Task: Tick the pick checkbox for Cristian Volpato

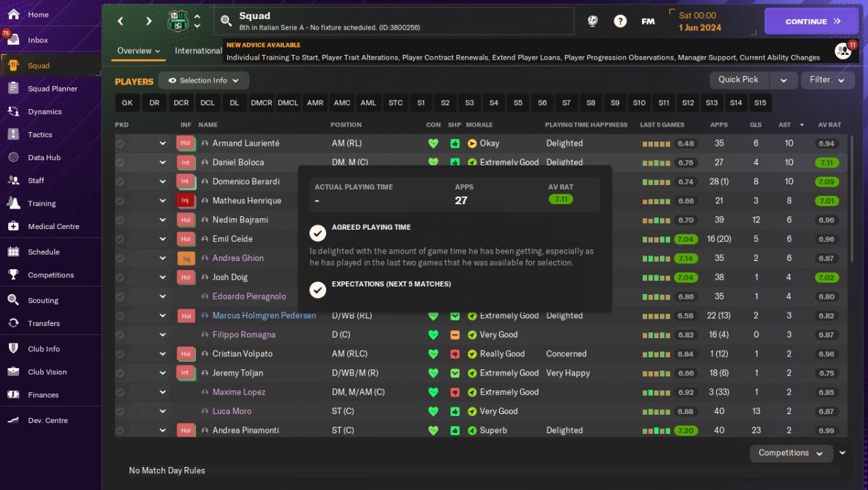Action: point(120,354)
